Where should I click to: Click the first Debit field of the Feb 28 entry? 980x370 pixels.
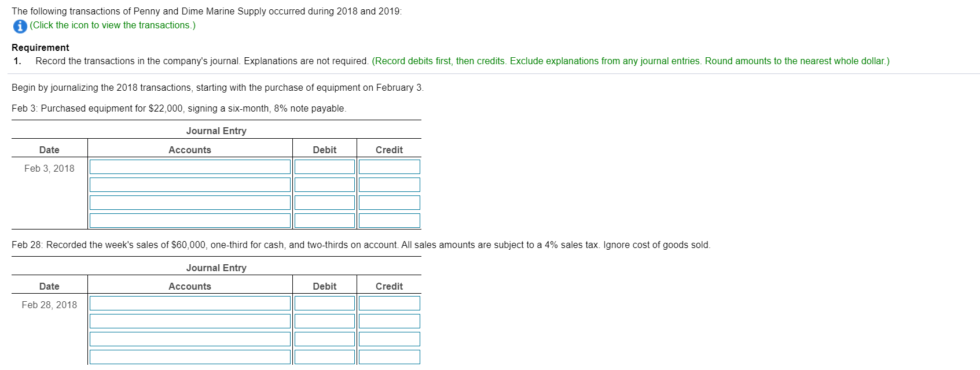tap(325, 303)
